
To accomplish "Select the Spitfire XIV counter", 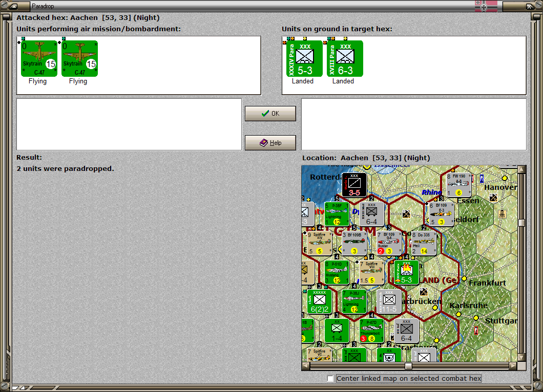I will coord(319,243).
